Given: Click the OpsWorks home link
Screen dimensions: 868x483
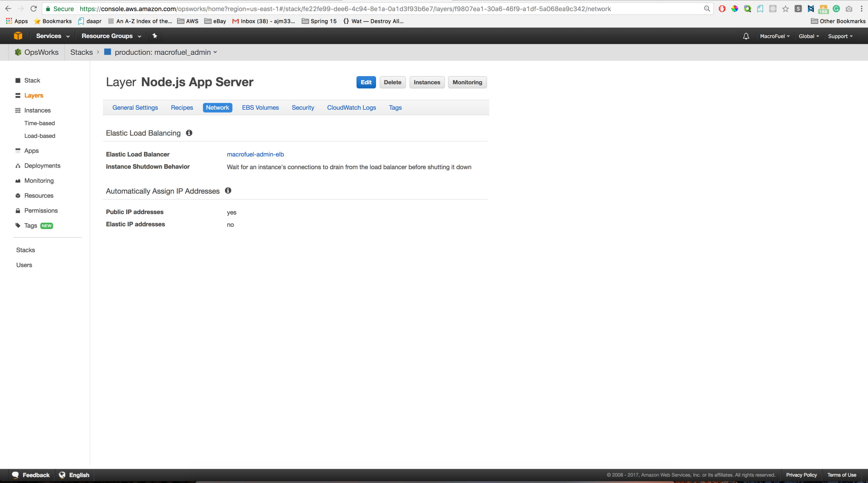Looking at the screenshot, I should 37,52.
